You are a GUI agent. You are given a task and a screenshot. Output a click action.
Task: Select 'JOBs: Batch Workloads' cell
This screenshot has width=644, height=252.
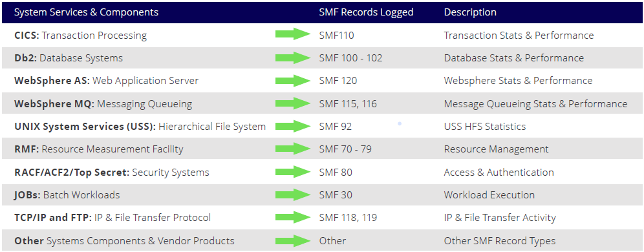pyautogui.click(x=67, y=194)
